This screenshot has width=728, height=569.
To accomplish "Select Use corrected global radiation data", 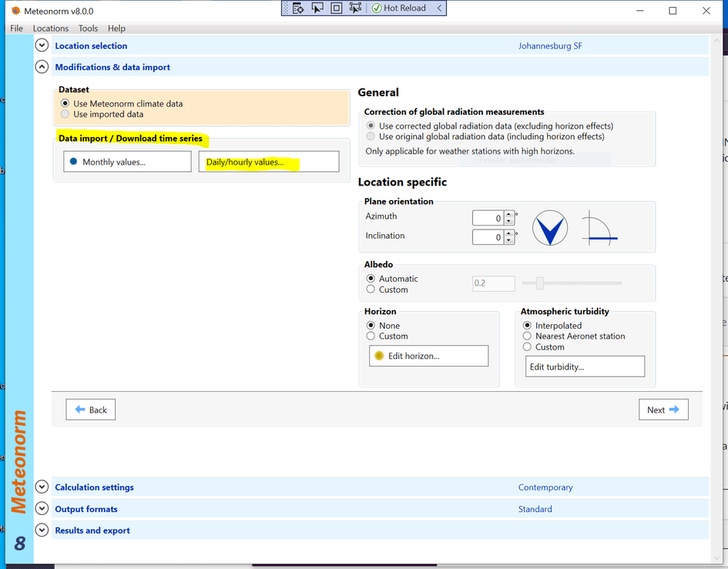I will coord(371,126).
